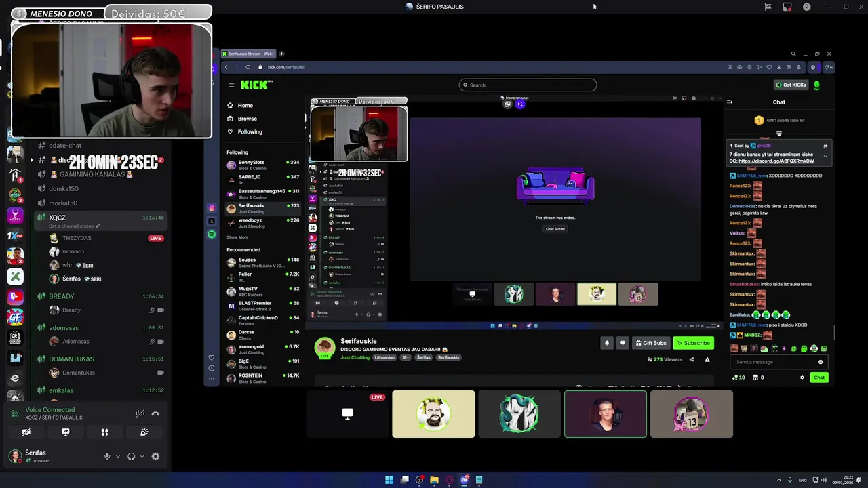
Task: Open the chat emoji picker
Action: (821, 362)
